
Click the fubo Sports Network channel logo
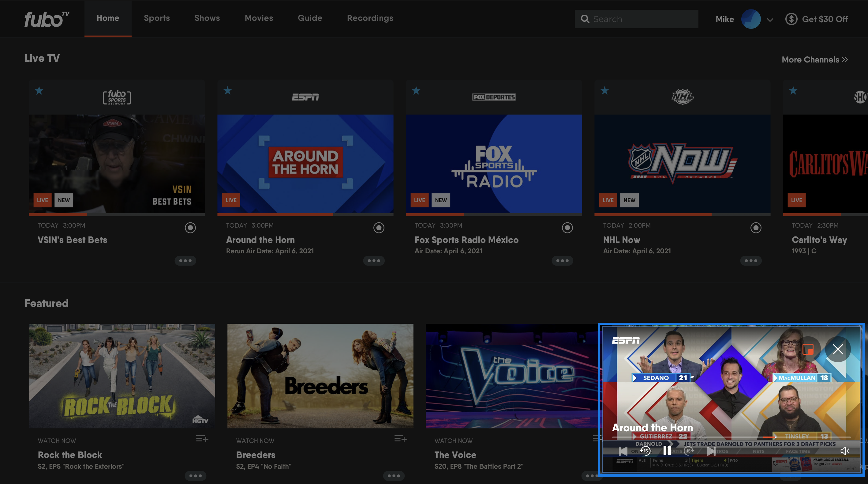click(x=117, y=97)
